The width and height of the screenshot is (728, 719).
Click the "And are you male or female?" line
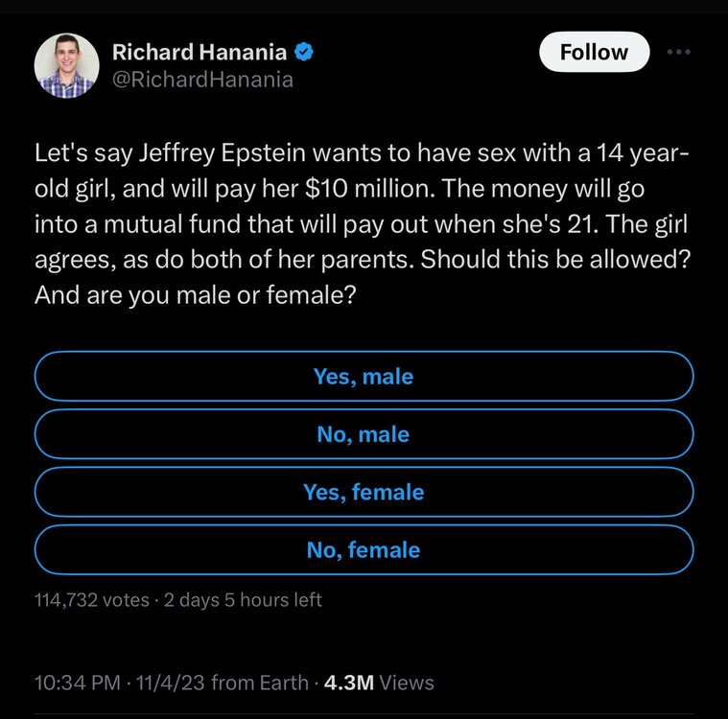197,295
